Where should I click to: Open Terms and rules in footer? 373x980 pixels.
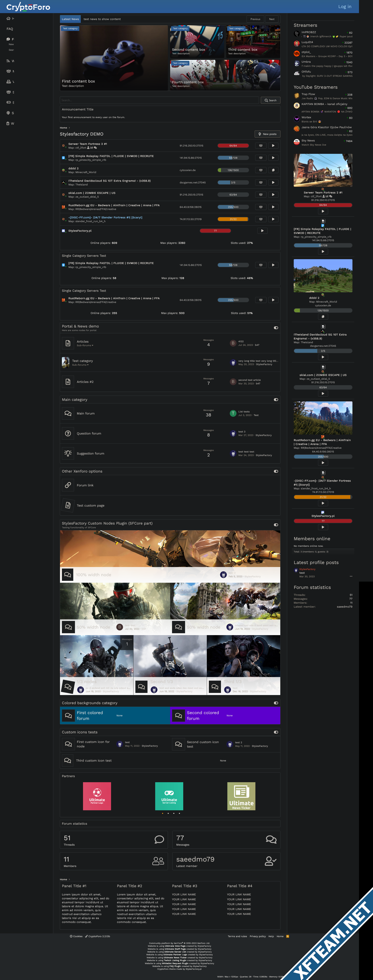tap(237, 936)
